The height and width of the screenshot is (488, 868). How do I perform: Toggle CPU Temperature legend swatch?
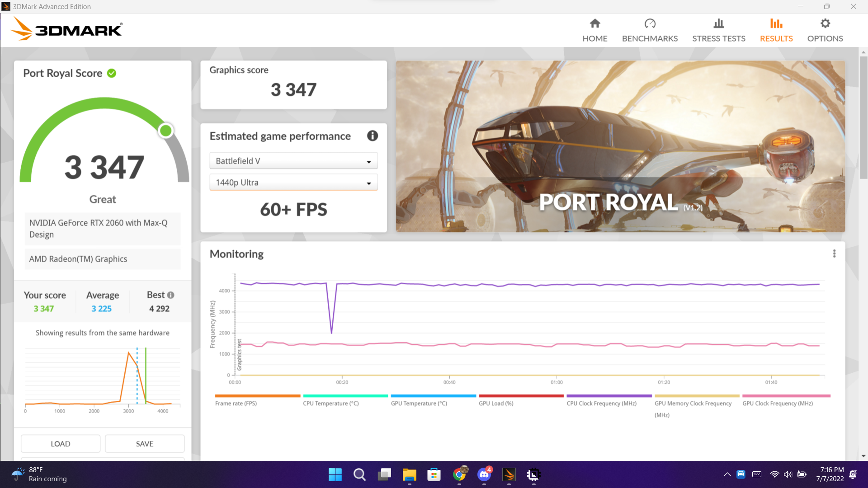click(x=345, y=396)
